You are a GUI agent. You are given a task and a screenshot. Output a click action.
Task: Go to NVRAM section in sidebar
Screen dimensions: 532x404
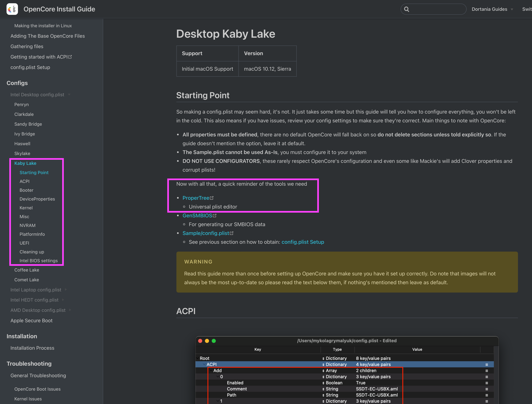(x=27, y=225)
